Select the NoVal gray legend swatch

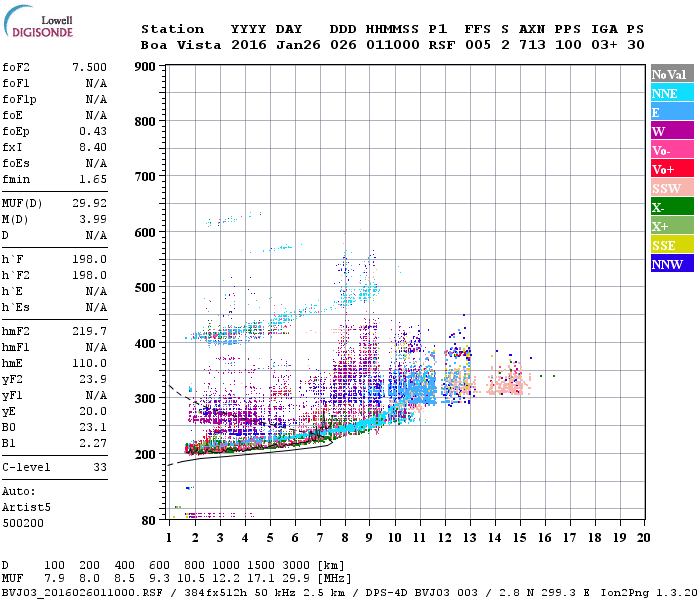pos(672,74)
